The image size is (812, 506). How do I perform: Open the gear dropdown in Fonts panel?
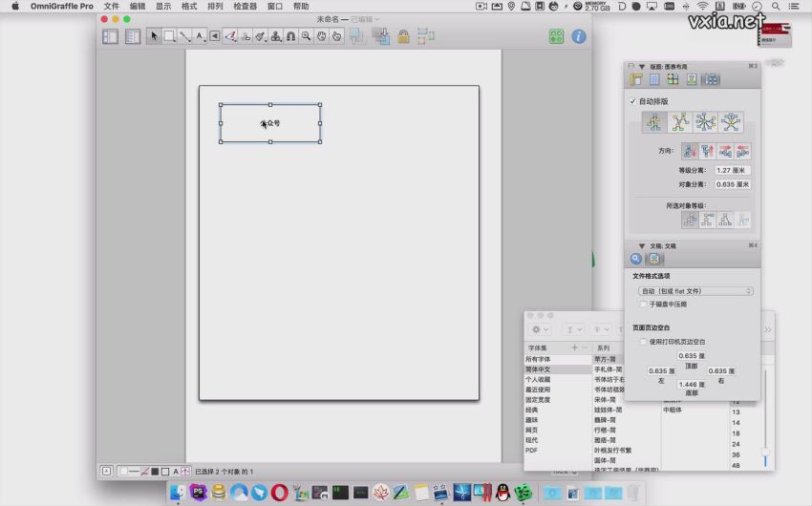point(540,329)
